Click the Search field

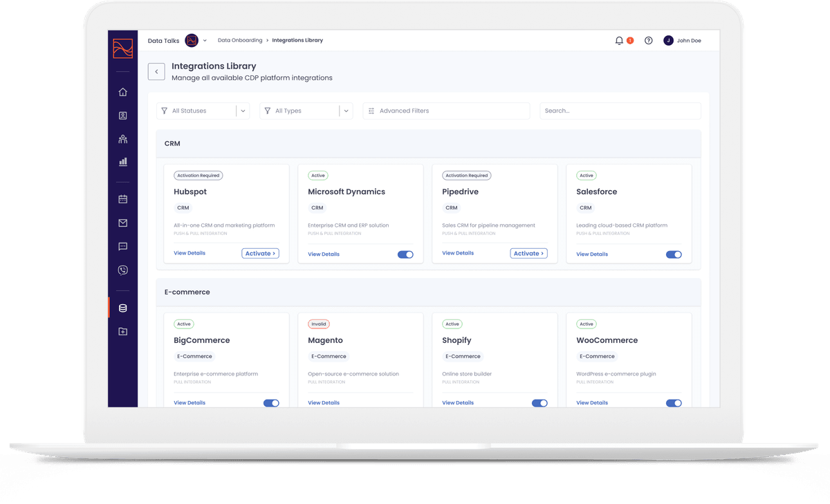(x=620, y=111)
